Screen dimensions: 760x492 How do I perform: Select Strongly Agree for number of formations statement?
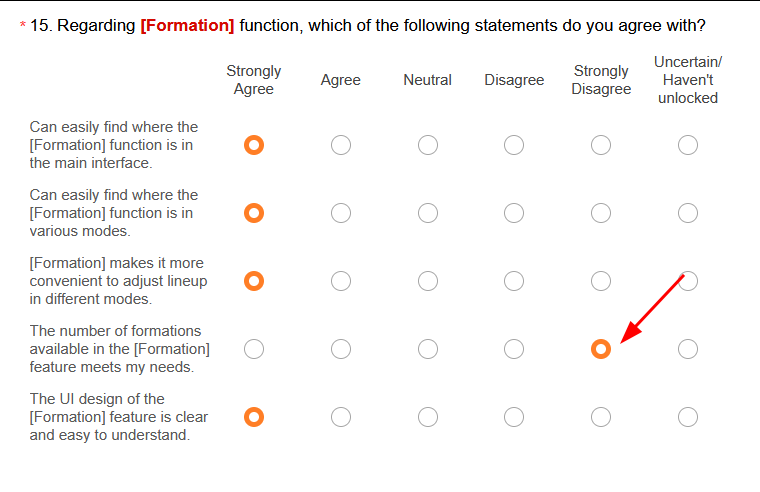pyautogui.click(x=254, y=349)
